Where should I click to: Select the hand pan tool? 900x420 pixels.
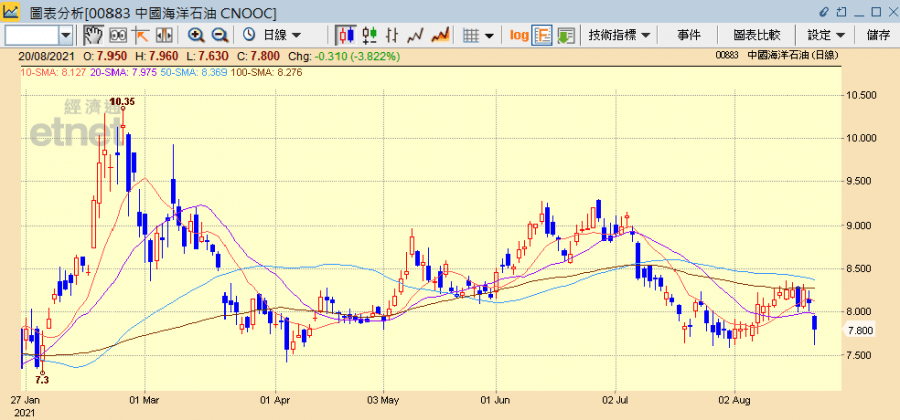93,35
